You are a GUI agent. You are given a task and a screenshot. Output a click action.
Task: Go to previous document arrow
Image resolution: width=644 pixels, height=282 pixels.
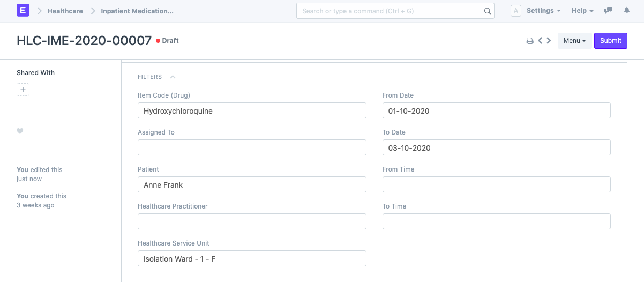[x=541, y=41]
